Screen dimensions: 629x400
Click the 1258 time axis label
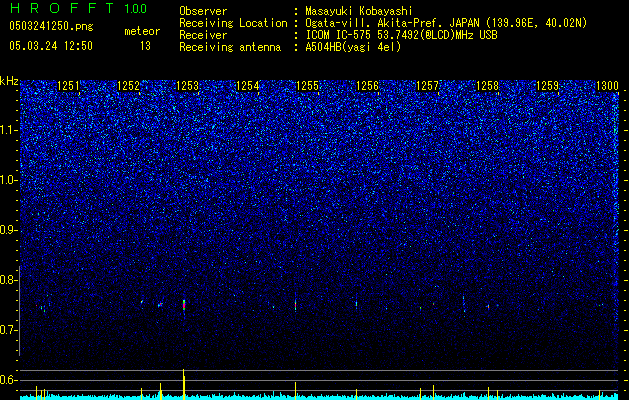pyautogui.click(x=487, y=85)
